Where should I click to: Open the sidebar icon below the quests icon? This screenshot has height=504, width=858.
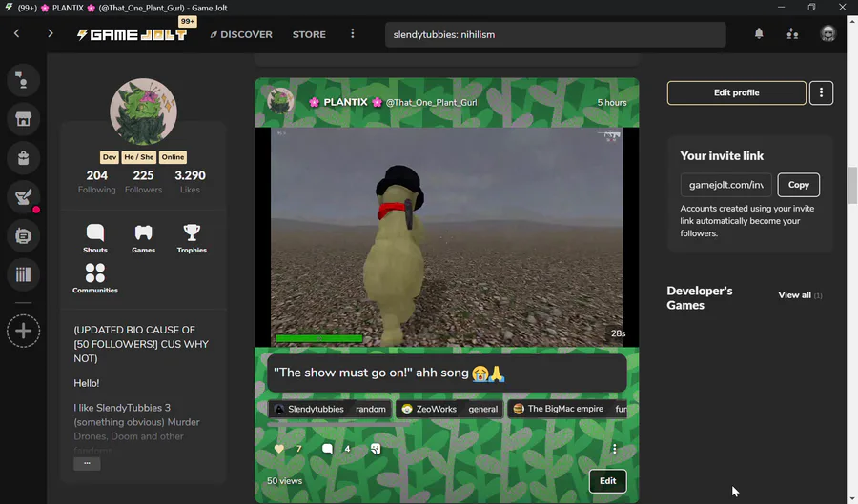tap(23, 236)
